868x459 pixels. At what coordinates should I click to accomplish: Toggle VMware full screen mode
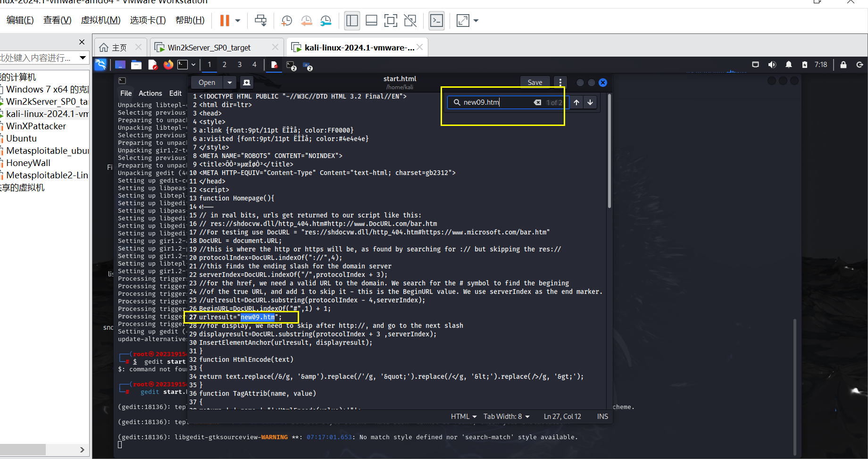tap(391, 21)
